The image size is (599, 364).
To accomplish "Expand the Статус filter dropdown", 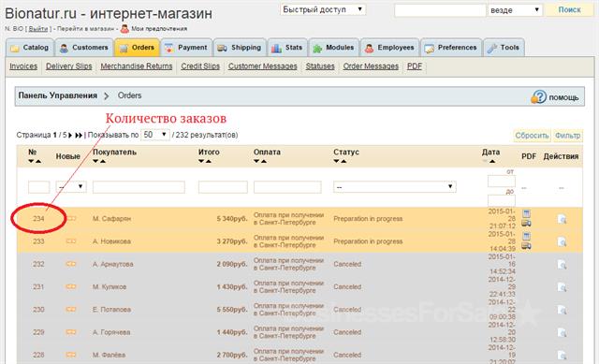I will [x=395, y=187].
